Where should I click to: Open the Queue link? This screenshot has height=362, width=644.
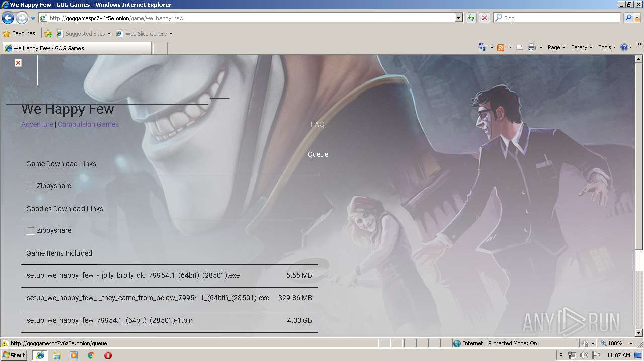point(318,154)
